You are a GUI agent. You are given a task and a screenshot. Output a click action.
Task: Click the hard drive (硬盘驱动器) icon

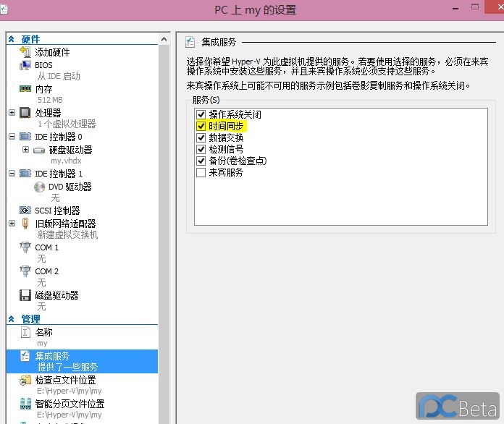click(39, 150)
